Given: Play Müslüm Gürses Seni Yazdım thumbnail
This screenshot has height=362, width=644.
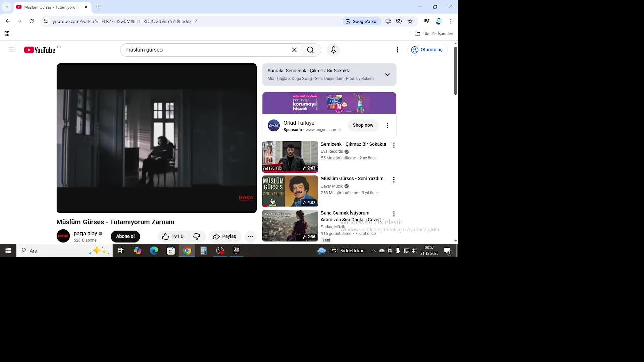Looking at the screenshot, I should [x=290, y=191].
